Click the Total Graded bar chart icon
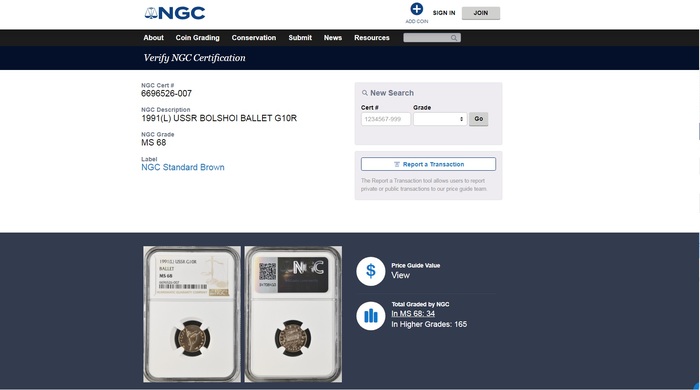Image resolution: width=700 pixels, height=390 pixels. click(x=371, y=316)
